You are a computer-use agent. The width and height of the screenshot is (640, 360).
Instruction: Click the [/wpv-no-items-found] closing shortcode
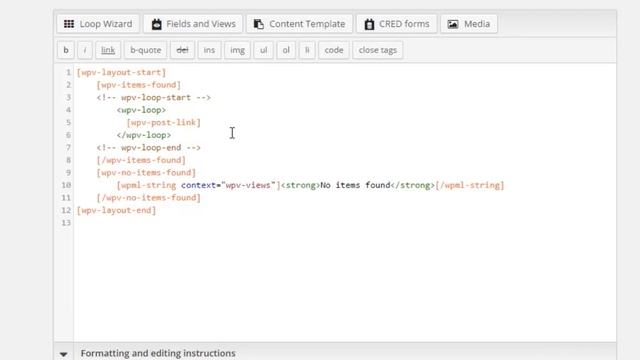tap(149, 198)
